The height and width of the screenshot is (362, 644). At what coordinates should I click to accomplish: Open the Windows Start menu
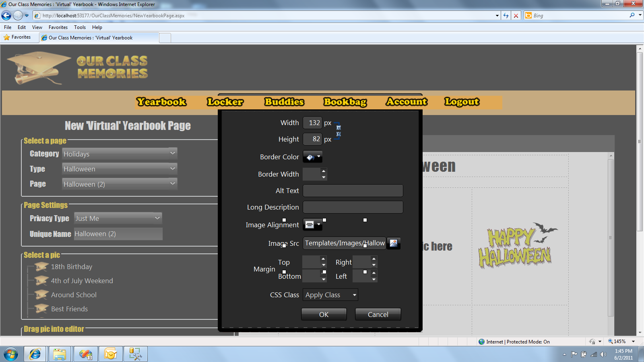click(x=11, y=354)
